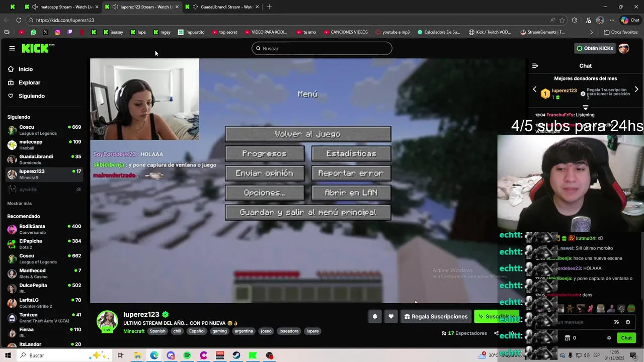Add page to favorites with star icon
Screen dimensions: 644x362
click(x=562, y=20)
